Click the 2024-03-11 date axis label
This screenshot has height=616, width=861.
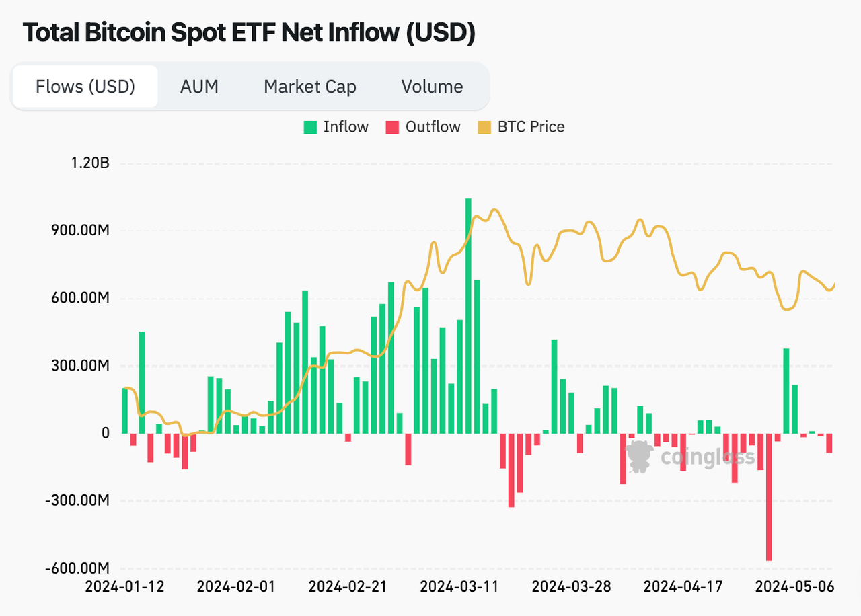click(459, 586)
